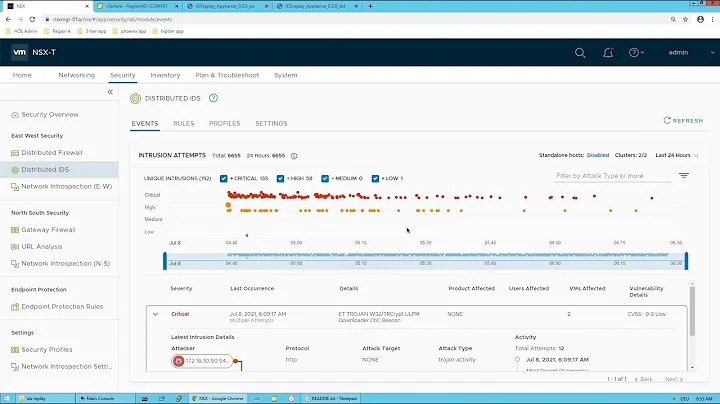Open a new browser tab
This screenshot has height=404, width=720.
tap(370, 6)
